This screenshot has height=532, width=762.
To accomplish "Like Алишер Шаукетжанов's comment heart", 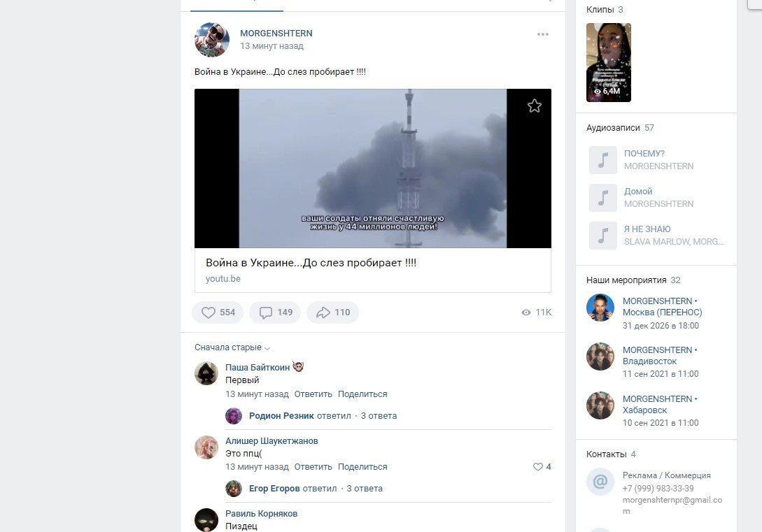I will pos(538,467).
